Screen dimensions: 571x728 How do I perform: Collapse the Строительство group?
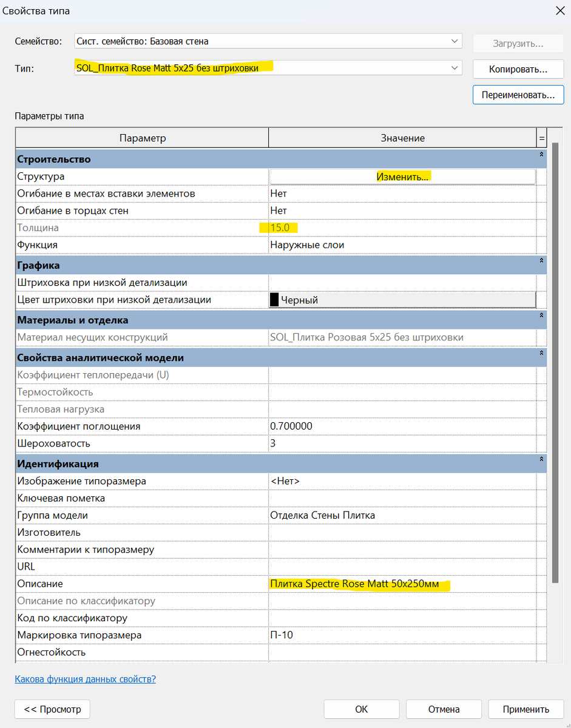[x=541, y=155]
